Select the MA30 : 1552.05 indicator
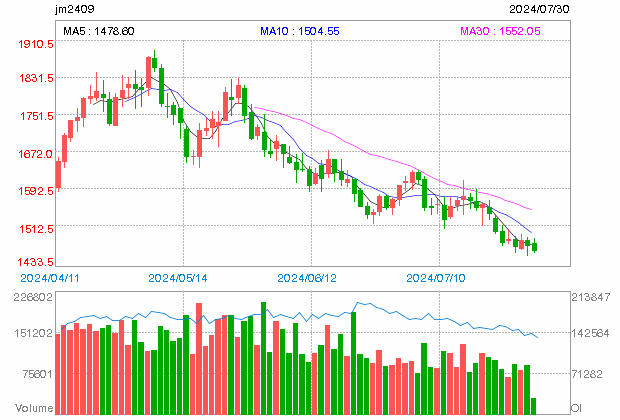This screenshot has height=420, width=620. point(500,31)
